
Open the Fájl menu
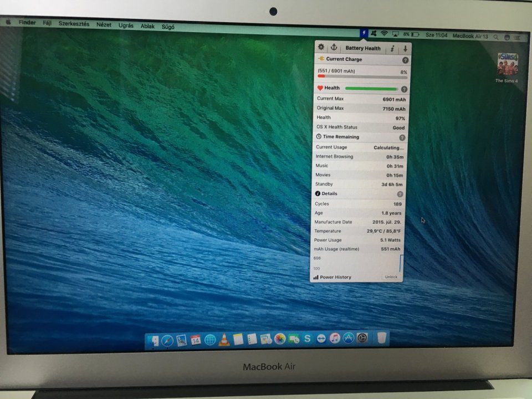tap(47, 23)
